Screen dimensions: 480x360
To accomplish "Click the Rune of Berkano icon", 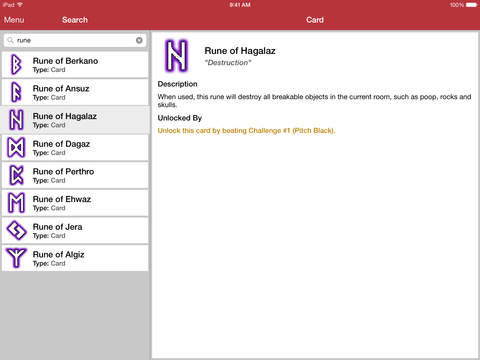I will point(16,64).
